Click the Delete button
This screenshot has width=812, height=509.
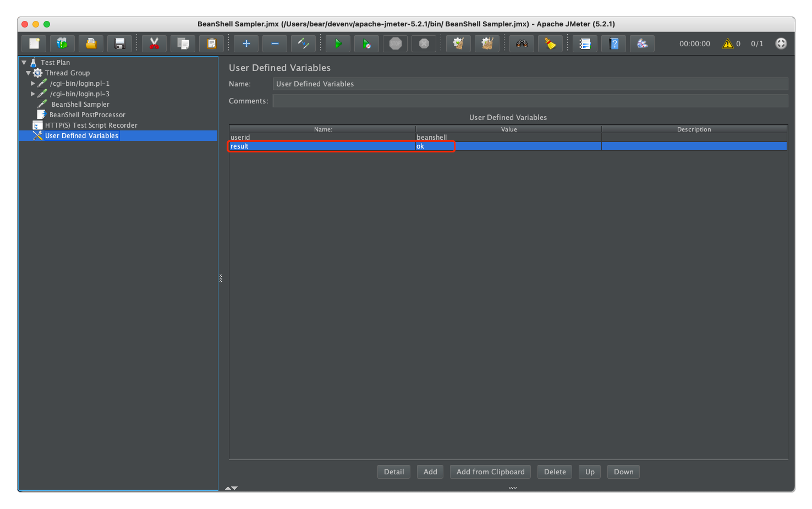tap(555, 472)
